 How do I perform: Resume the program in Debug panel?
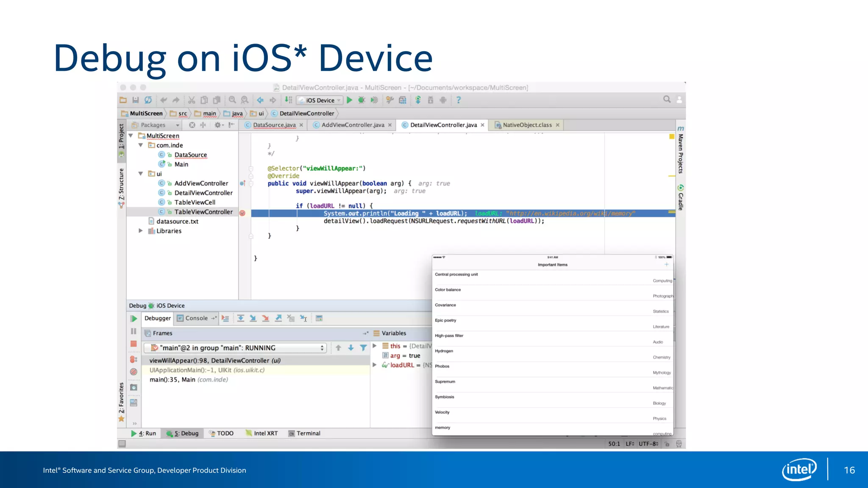pos(134,319)
